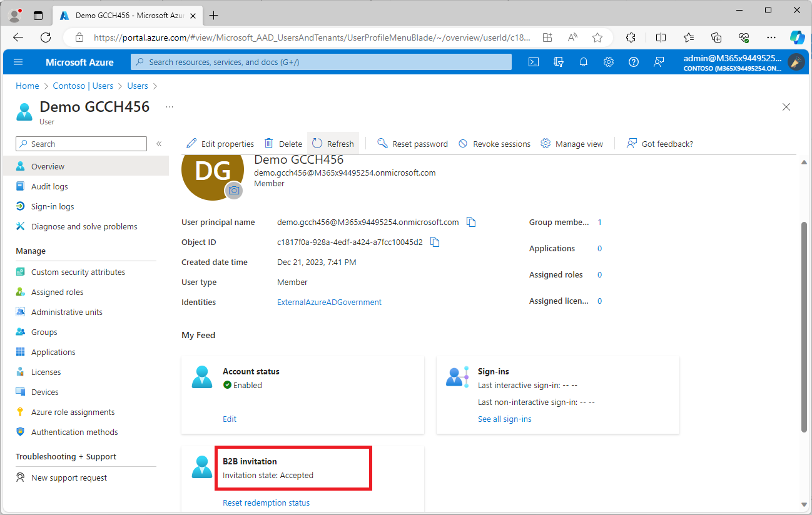Copy the Object ID value
This screenshot has height=515, width=812.
click(435, 242)
